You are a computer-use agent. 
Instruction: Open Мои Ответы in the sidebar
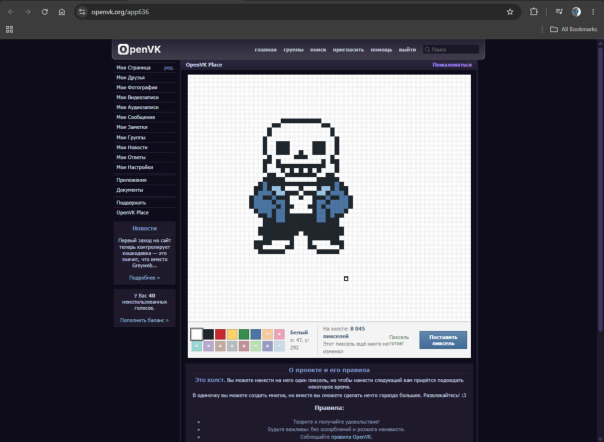click(x=131, y=157)
